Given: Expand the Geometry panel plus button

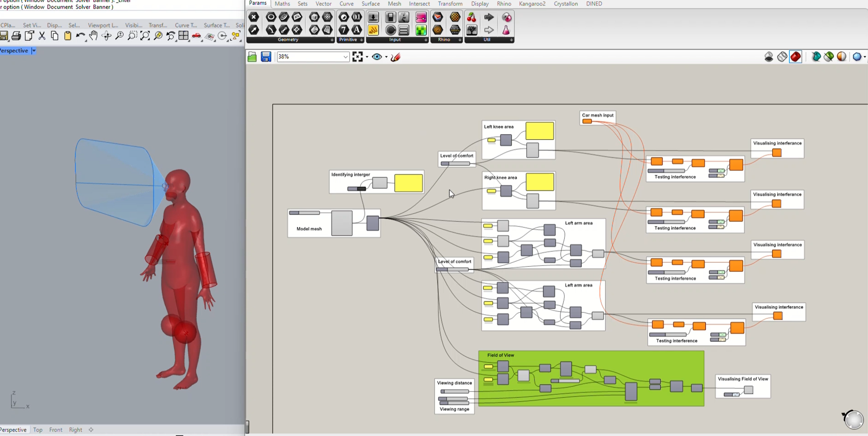Looking at the screenshot, I should (x=332, y=40).
